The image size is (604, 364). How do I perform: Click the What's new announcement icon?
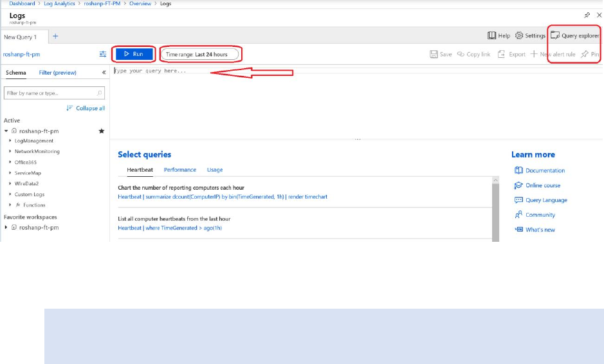point(518,230)
